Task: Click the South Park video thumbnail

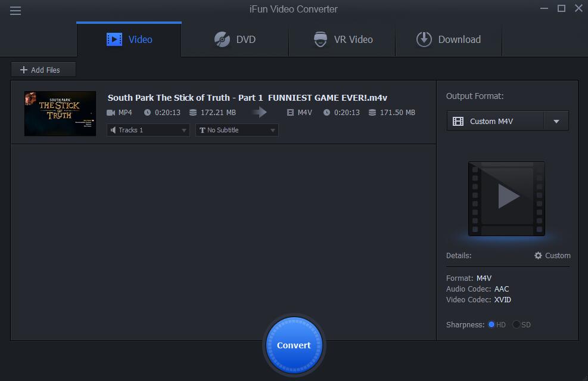Action: pos(60,113)
